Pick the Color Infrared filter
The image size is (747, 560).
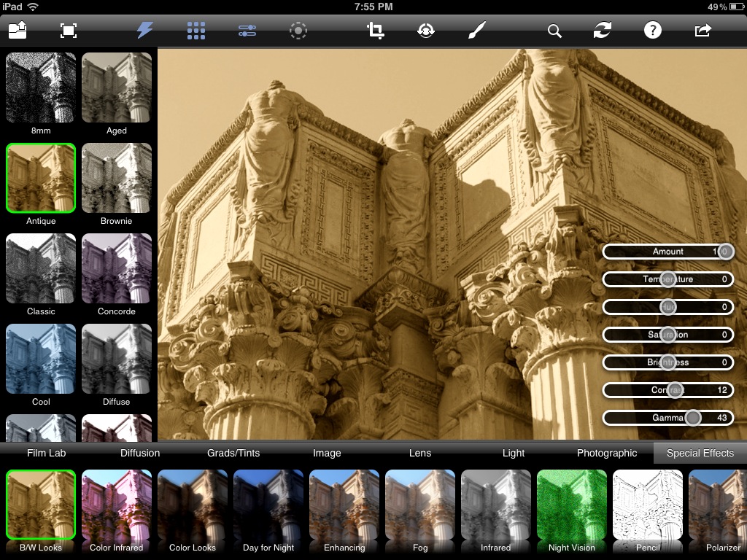(117, 505)
